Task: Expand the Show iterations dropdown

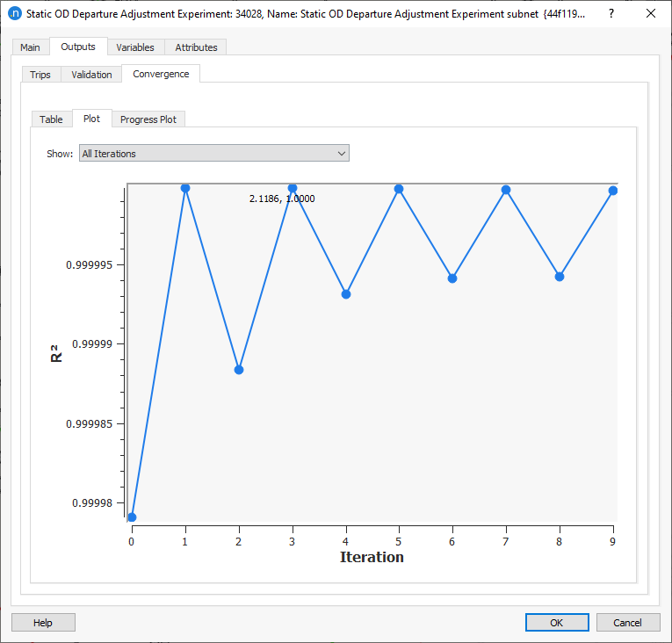Action: pyautogui.click(x=214, y=154)
